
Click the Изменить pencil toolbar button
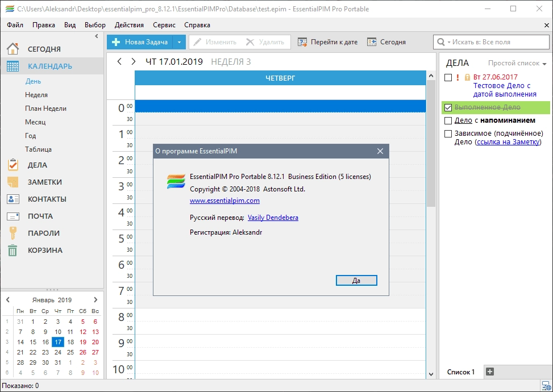tap(215, 42)
